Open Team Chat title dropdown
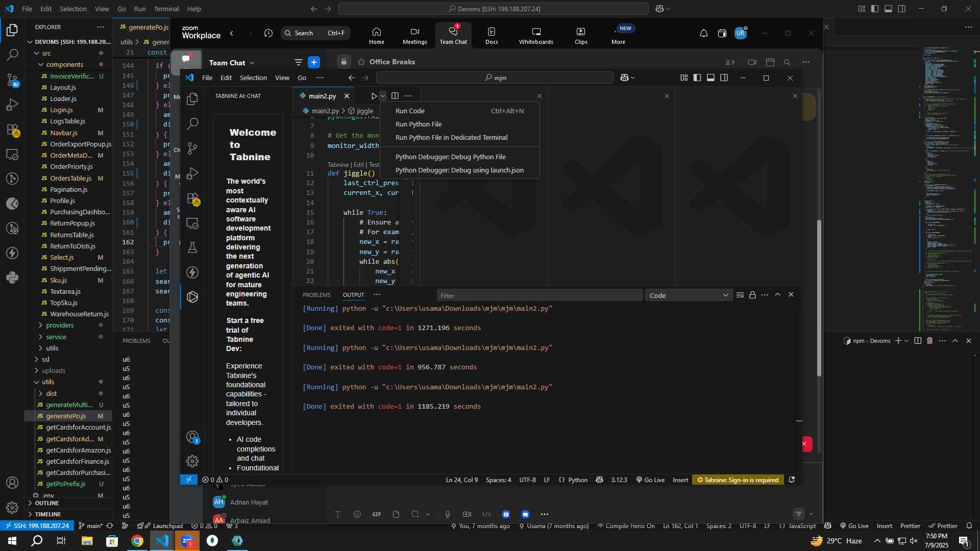 pyautogui.click(x=232, y=63)
